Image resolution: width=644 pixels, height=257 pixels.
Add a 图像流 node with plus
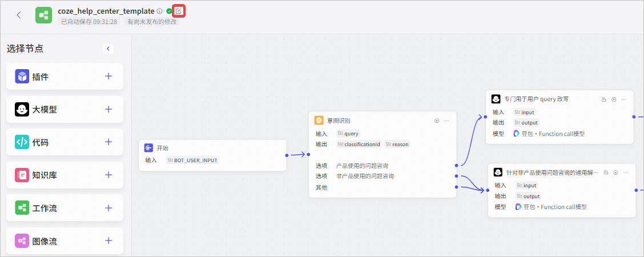click(108, 240)
